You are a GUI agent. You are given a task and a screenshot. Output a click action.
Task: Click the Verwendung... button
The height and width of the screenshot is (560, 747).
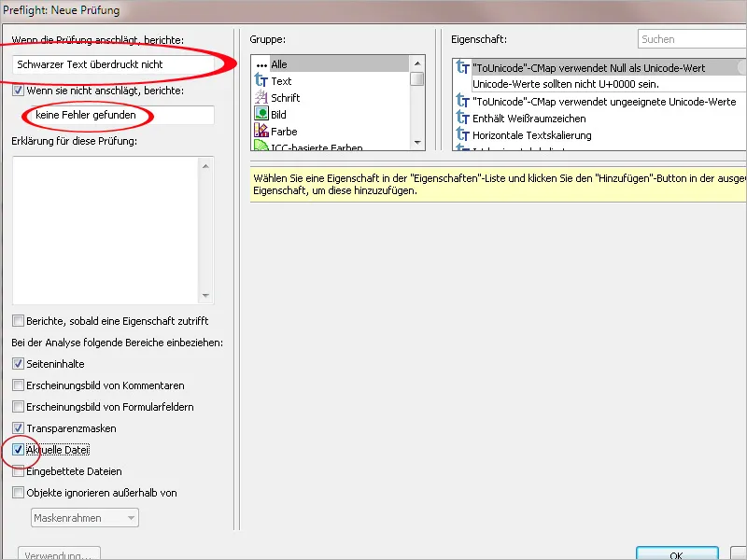(x=59, y=554)
